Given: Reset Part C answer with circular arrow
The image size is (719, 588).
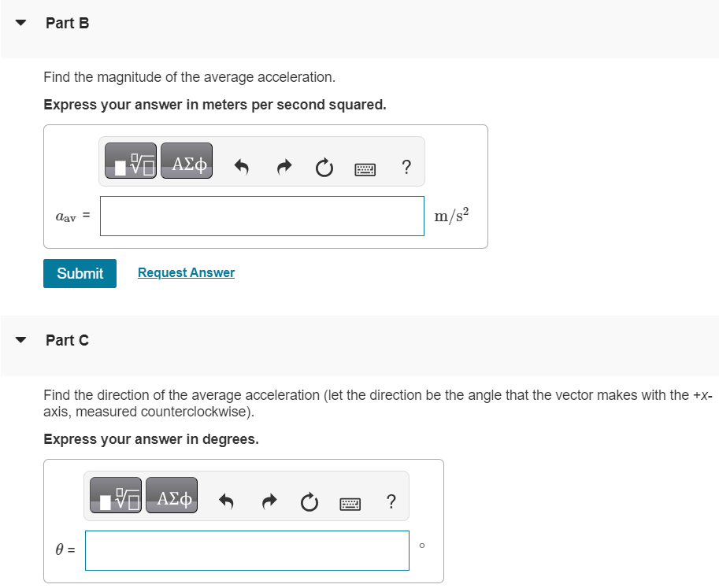Looking at the screenshot, I should pos(309,502).
